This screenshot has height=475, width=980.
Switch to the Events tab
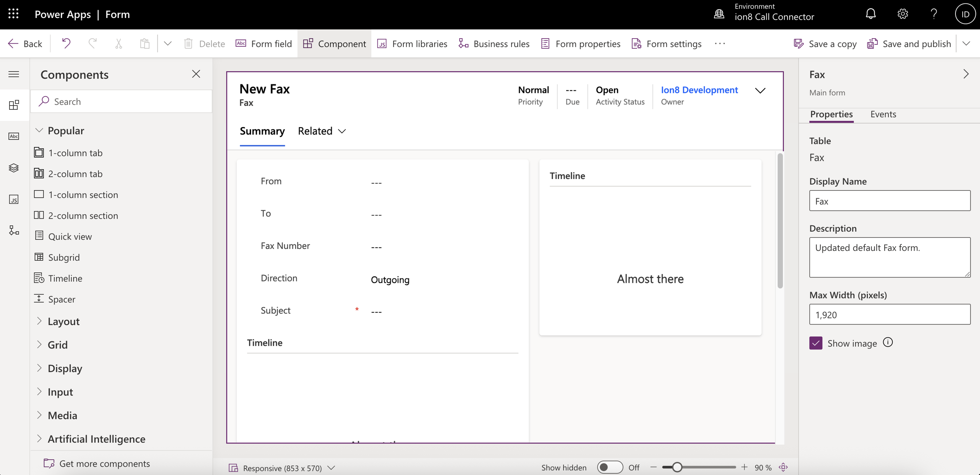(x=883, y=114)
